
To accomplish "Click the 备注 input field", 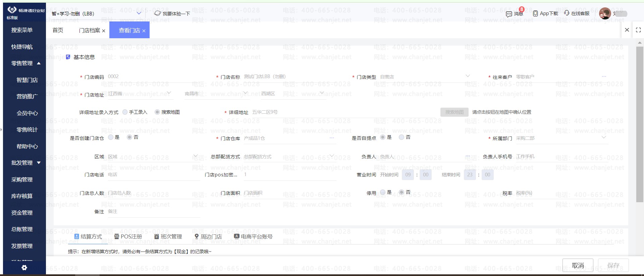I will pyautogui.click(x=154, y=212).
